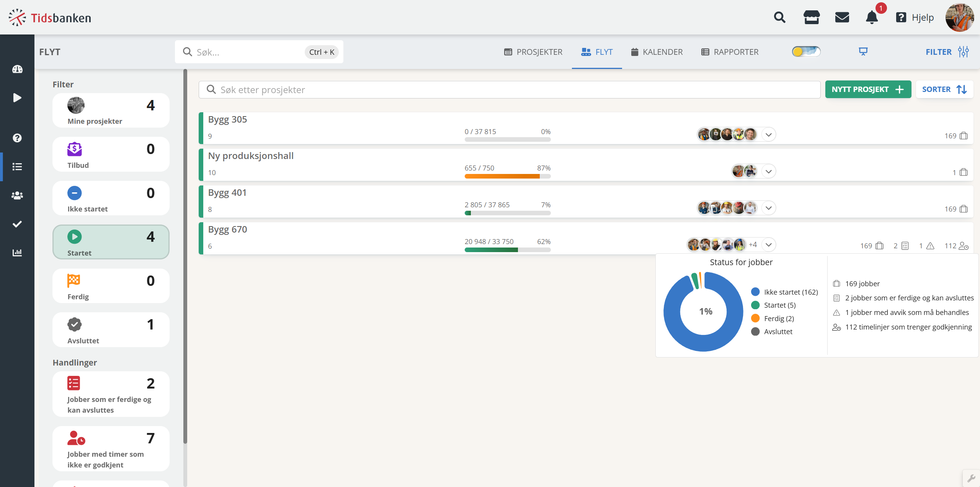Click the jobs icon 169 on Bygg 305
Screen dimensions: 980x487
963,136
